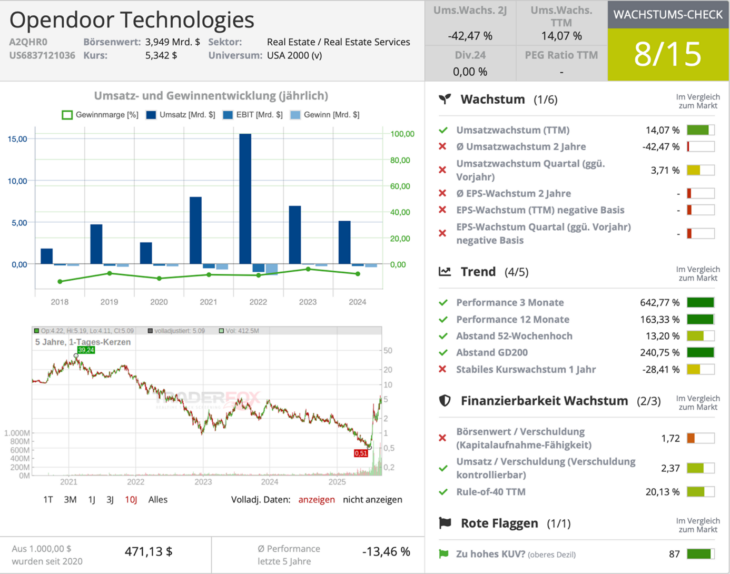Click the 2022 Umsatz bar in the chart
The width and height of the screenshot is (730, 574).
point(245,199)
